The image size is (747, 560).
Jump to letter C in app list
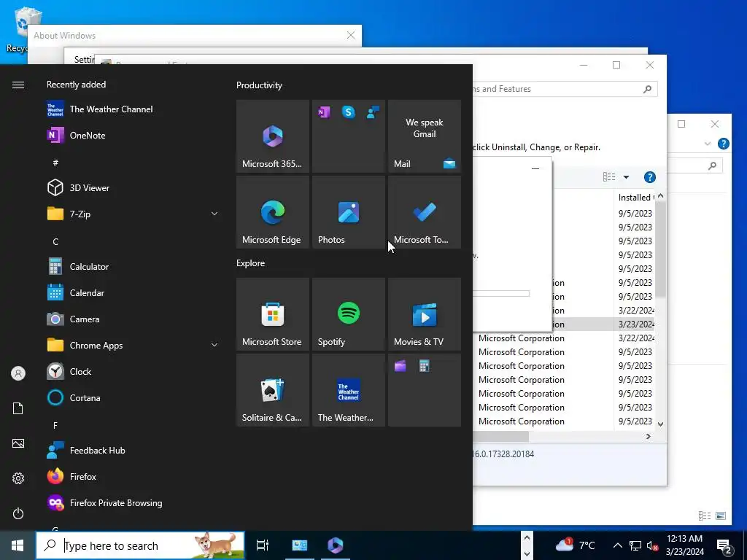pos(55,242)
